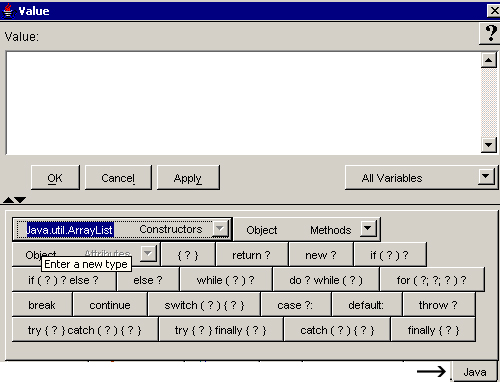The height and width of the screenshot is (382, 500).
Task: Insert the default: label
Action: [x=367, y=305]
